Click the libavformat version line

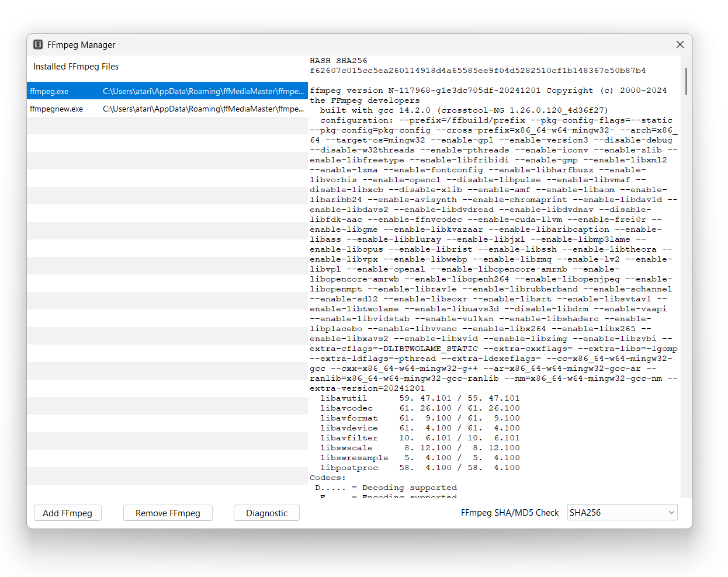[420, 418]
